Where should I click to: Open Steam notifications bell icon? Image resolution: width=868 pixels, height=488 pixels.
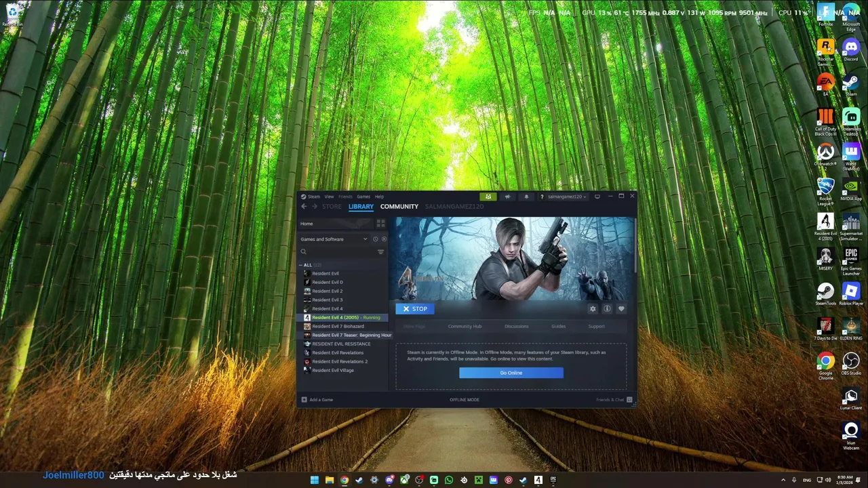click(526, 197)
